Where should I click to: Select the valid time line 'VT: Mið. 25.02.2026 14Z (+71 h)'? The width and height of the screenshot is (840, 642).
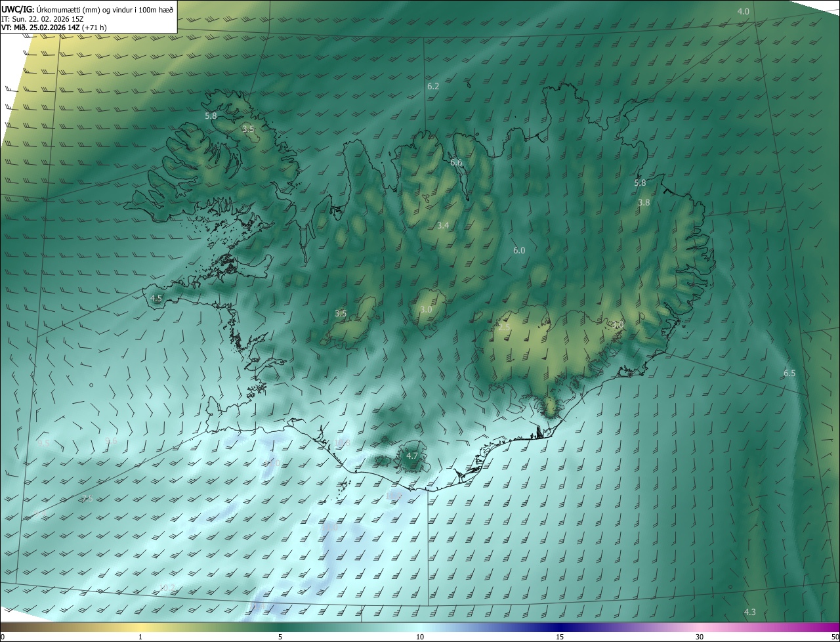point(54,28)
